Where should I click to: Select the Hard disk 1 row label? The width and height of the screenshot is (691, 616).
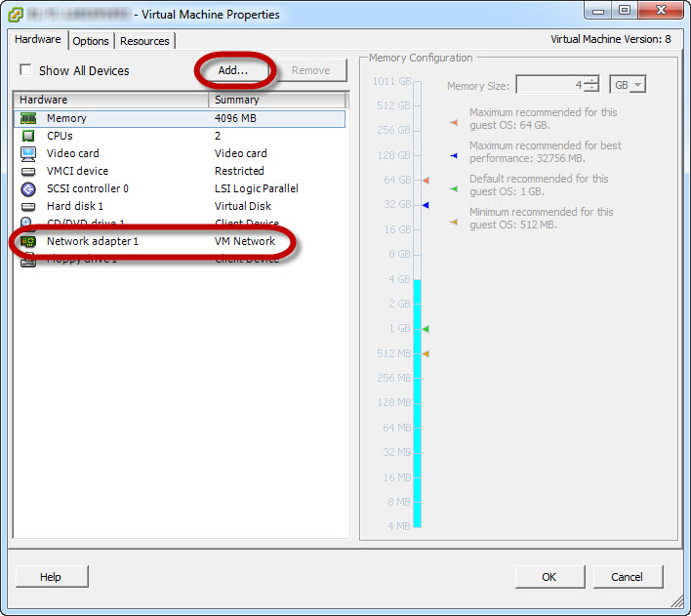tap(75, 206)
